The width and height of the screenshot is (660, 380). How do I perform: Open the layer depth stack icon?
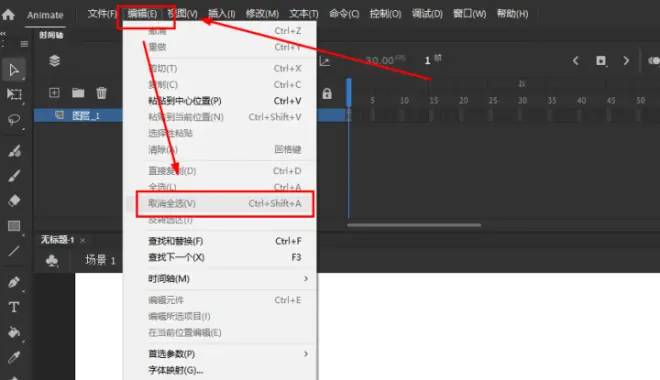pyautogui.click(x=54, y=61)
